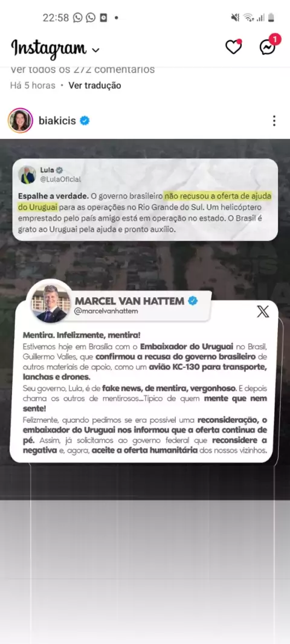Select Ver tradução link
The width and height of the screenshot is (290, 644).
(94, 85)
